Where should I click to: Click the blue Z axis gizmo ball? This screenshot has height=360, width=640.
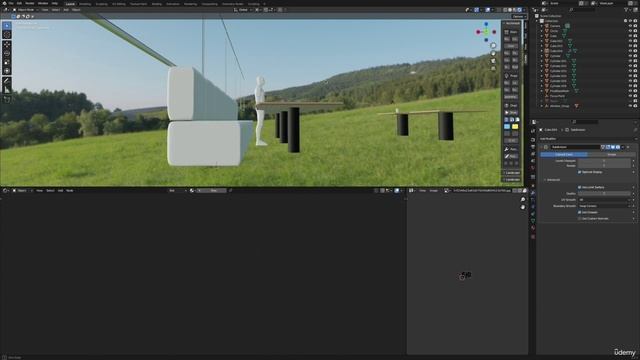coord(486,24)
